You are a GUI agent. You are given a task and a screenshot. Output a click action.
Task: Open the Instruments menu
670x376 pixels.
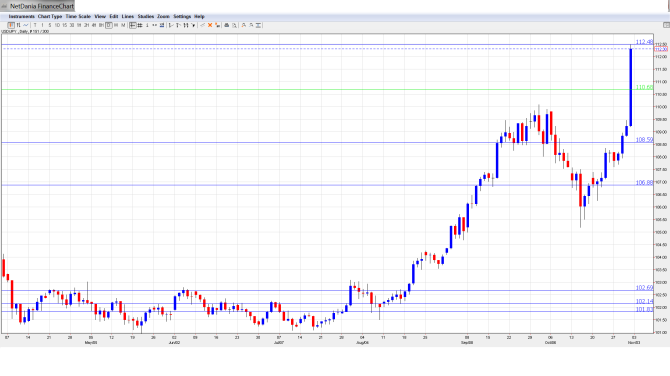coord(21,16)
